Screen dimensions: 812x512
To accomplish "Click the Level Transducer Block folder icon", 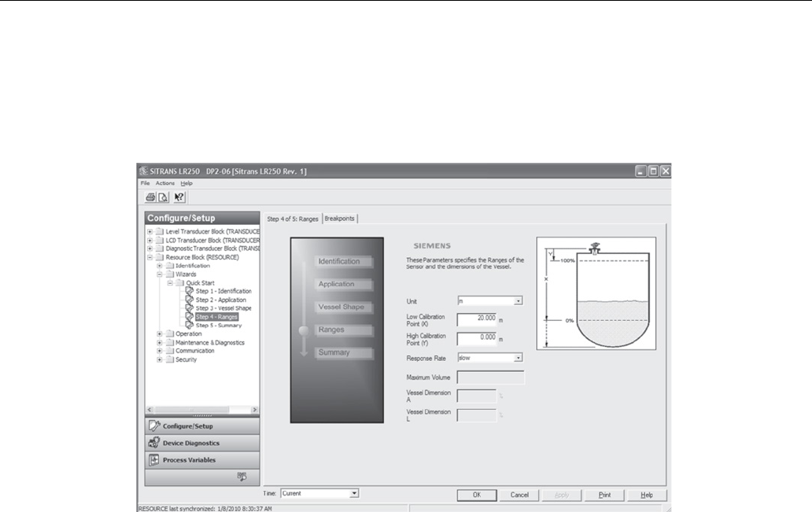I will tap(160, 231).
